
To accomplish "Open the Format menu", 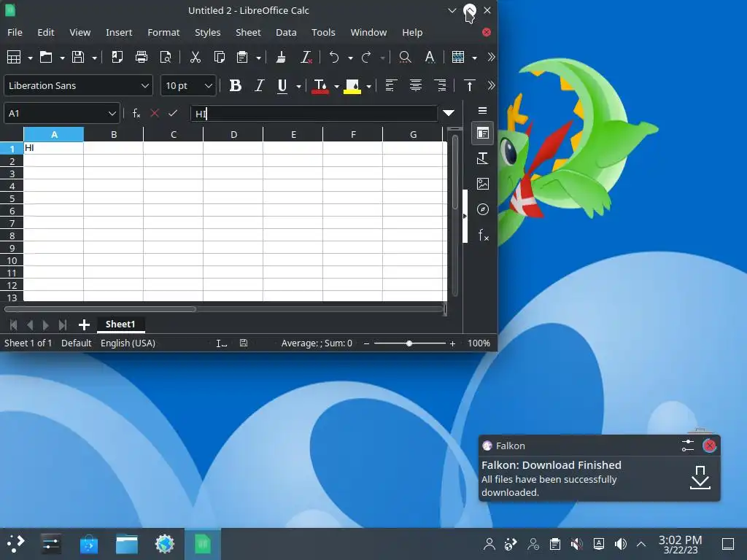I will [x=163, y=32].
